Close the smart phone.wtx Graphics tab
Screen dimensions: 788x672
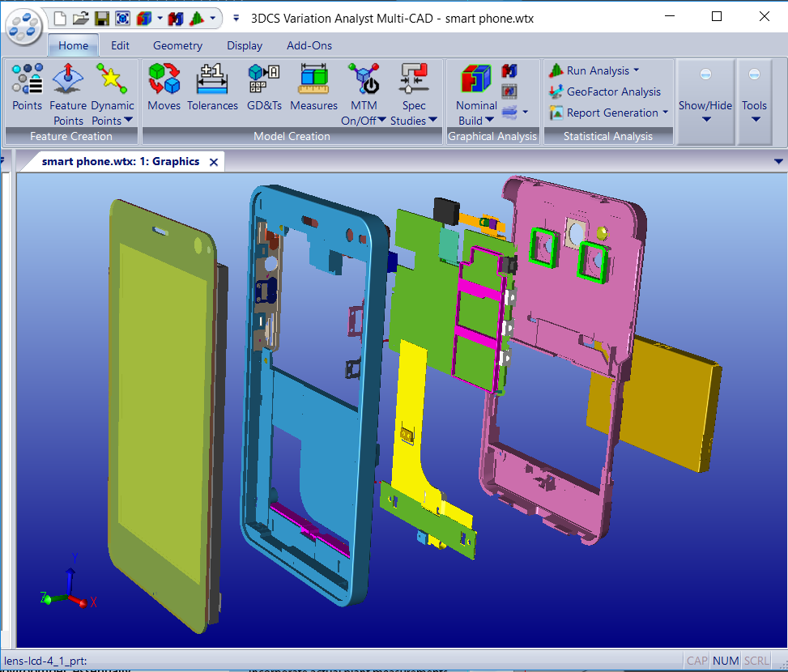coord(214,162)
